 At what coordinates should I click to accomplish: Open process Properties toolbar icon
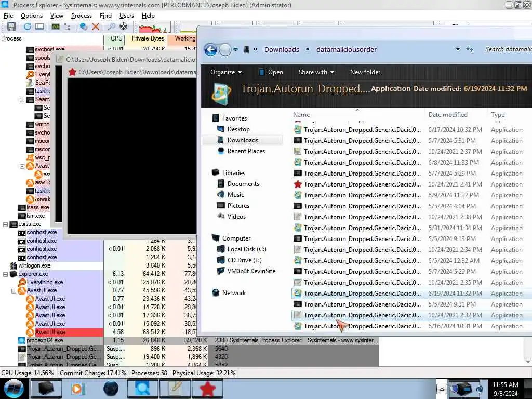[83, 26]
